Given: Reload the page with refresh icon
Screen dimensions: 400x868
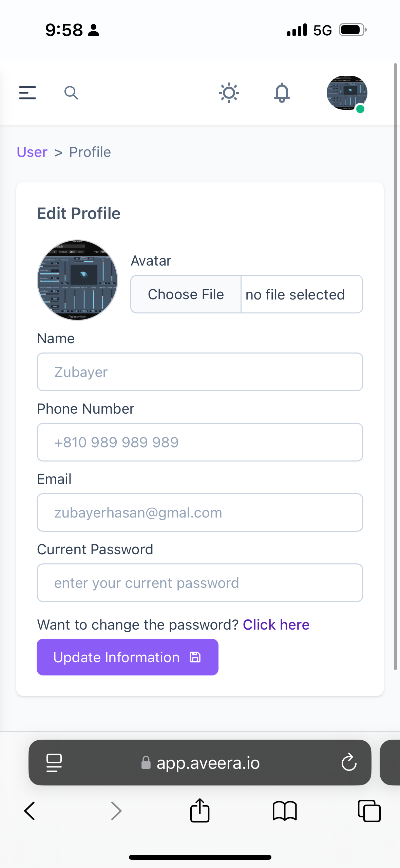Looking at the screenshot, I should (349, 763).
